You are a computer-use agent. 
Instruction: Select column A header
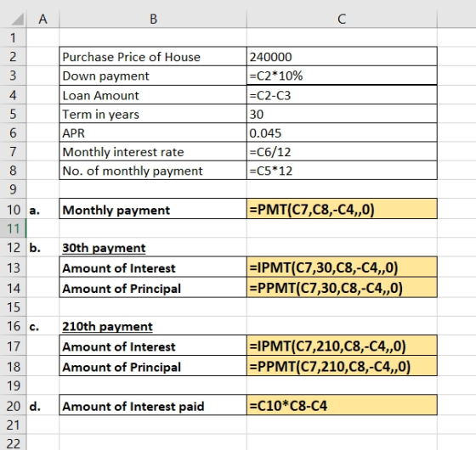click(42, 19)
